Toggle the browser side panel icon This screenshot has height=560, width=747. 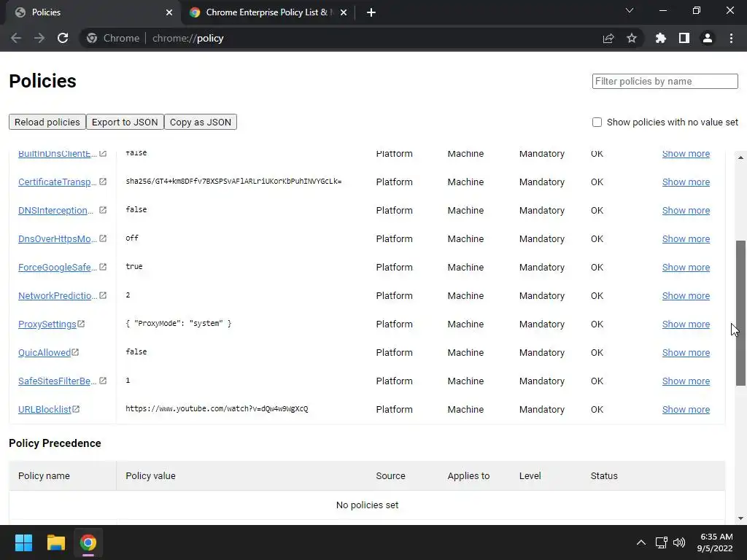(684, 38)
